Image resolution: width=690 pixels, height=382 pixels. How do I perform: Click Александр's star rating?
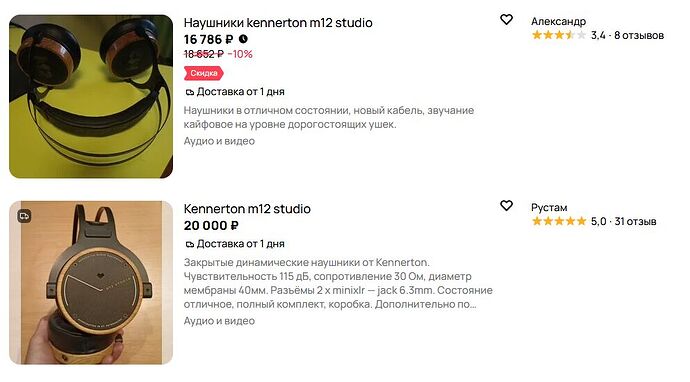(x=559, y=35)
